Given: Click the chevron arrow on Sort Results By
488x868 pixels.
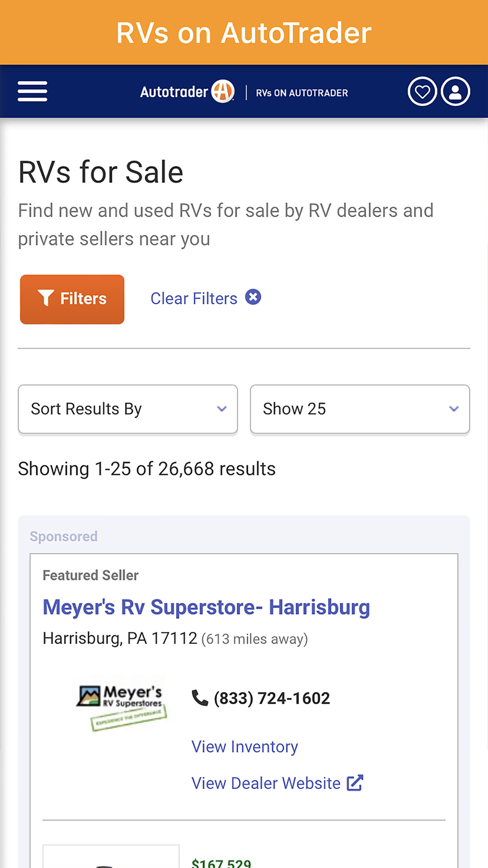Looking at the screenshot, I should point(222,409).
